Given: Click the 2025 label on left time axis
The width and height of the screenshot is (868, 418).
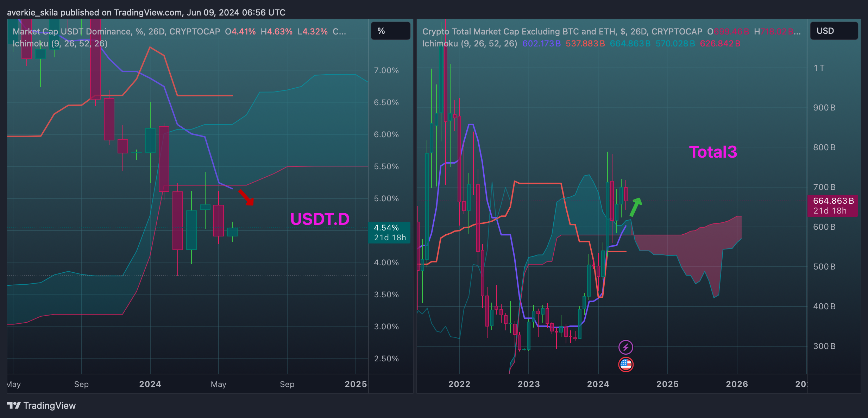Looking at the screenshot, I should coord(356,384).
